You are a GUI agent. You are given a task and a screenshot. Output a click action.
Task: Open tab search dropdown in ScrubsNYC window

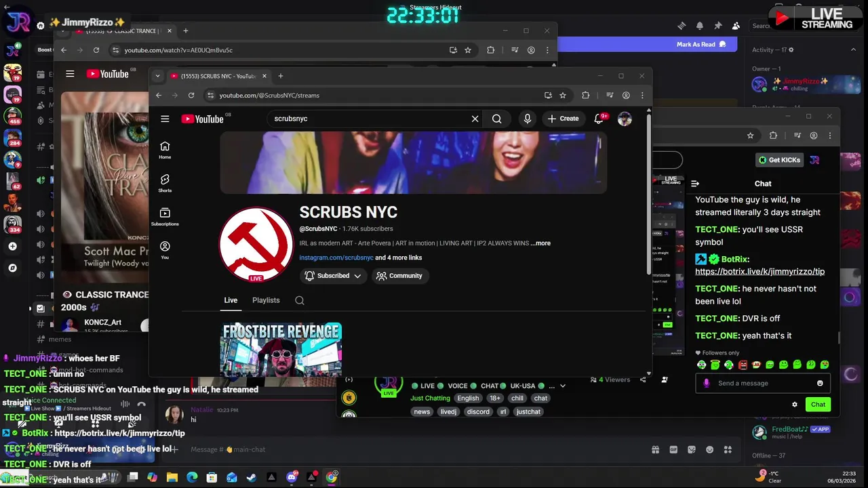point(157,76)
